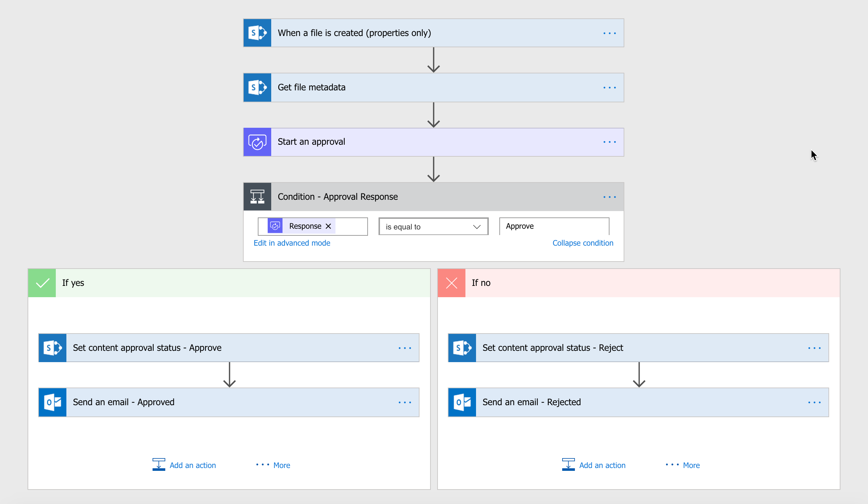Collapse the Approval Response condition

[x=583, y=243]
